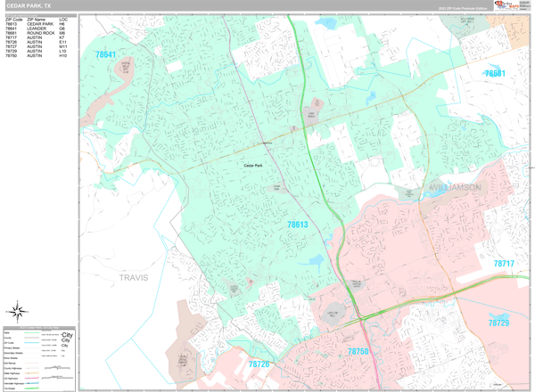The width and height of the screenshot is (535, 392).
Task: Click the WILLIAMSON county label
Action: point(455,187)
